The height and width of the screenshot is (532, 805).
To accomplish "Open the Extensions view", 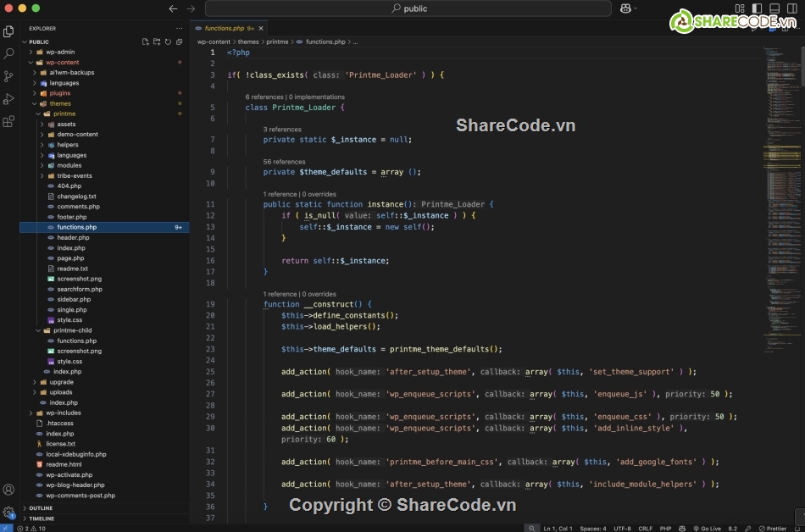I will click(8, 122).
